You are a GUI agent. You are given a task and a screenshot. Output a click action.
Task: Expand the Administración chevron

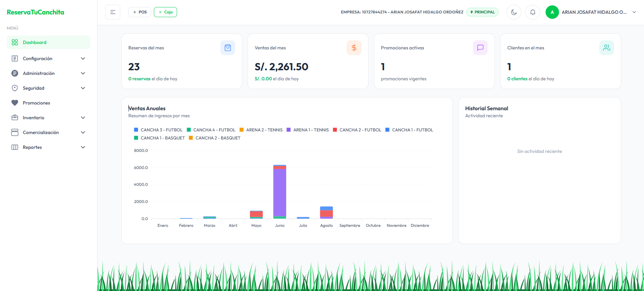[x=83, y=73]
